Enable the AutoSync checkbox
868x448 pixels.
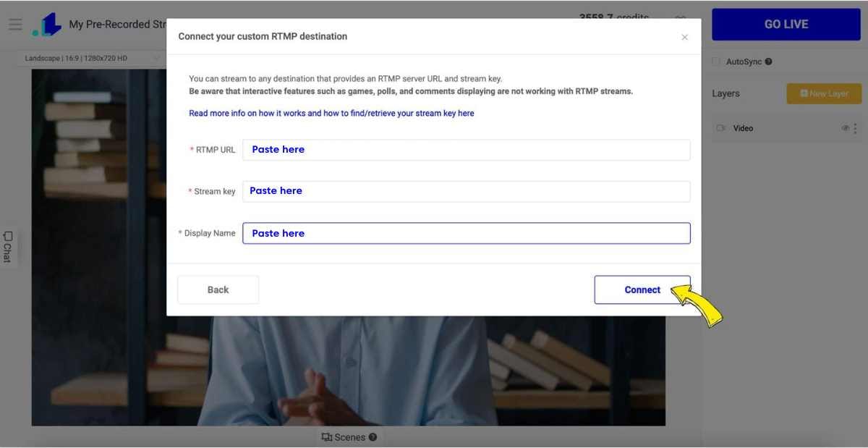pos(716,62)
